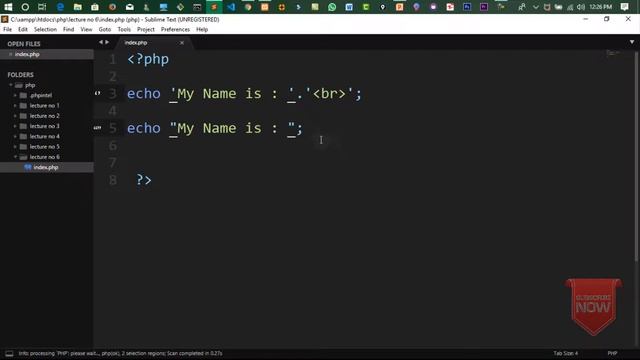
Task: Expand the lecture no 4 folder
Action: 15,136
